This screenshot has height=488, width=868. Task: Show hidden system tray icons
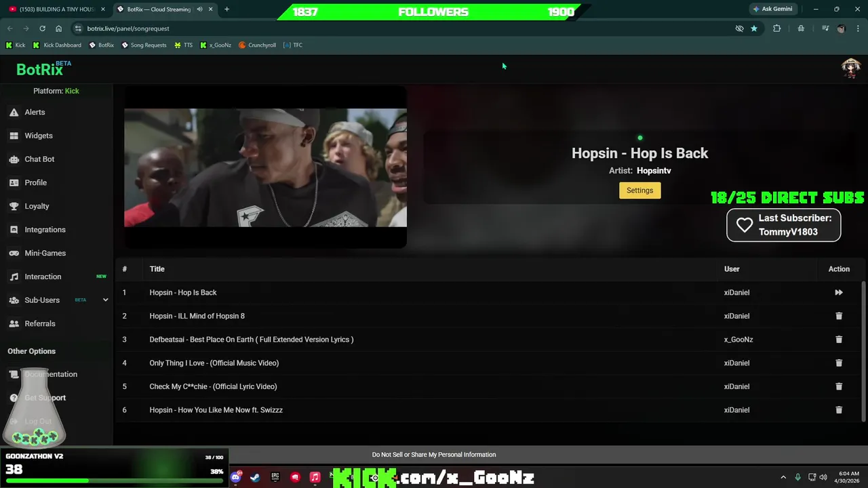coord(783,477)
